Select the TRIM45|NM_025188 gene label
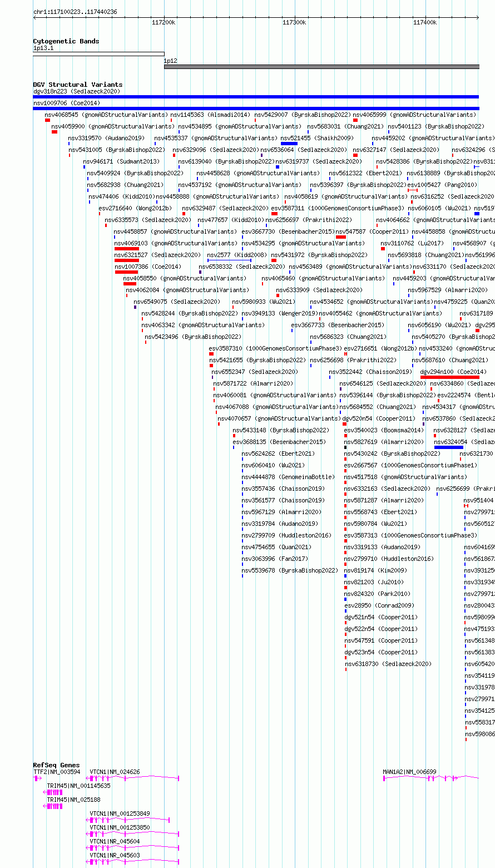The width and height of the screenshot is (495, 868). click(x=73, y=800)
